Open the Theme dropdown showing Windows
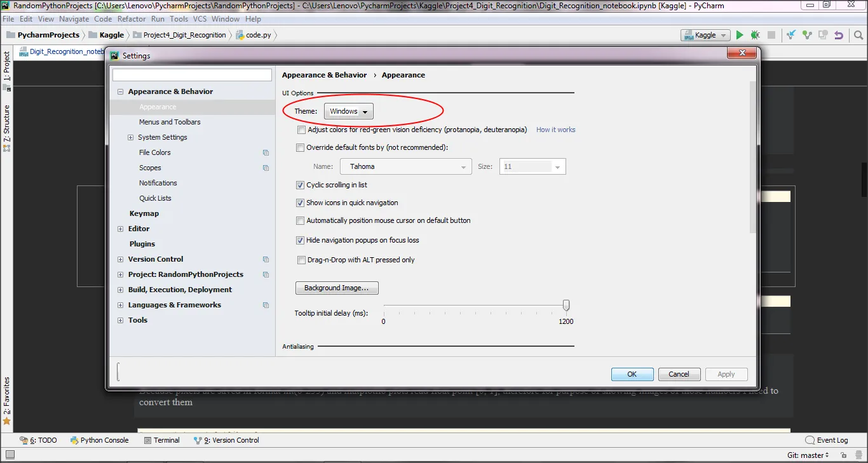The width and height of the screenshot is (868, 463). coord(349,111)
